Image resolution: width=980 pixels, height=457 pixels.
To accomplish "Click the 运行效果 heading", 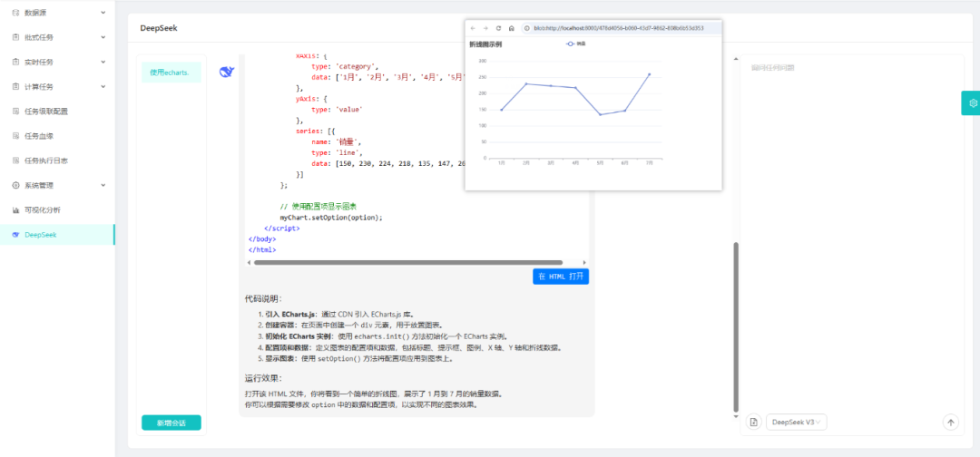I will point(263,378).
